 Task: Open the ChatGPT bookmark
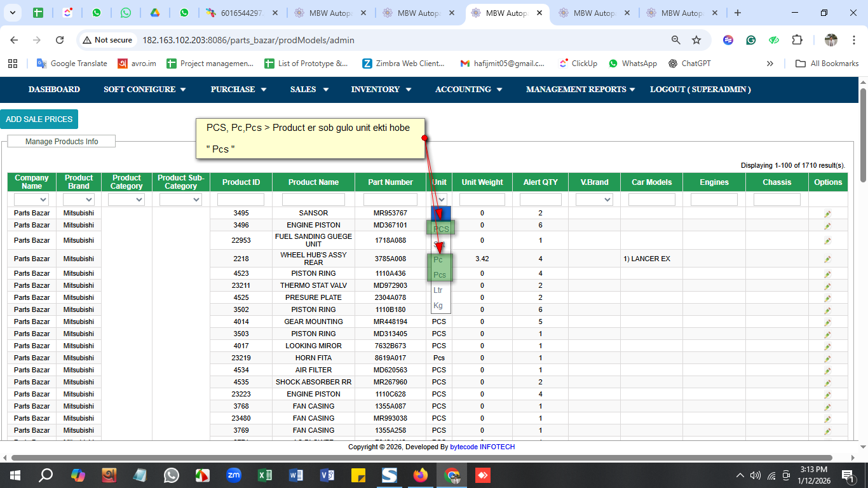(689, 64)
